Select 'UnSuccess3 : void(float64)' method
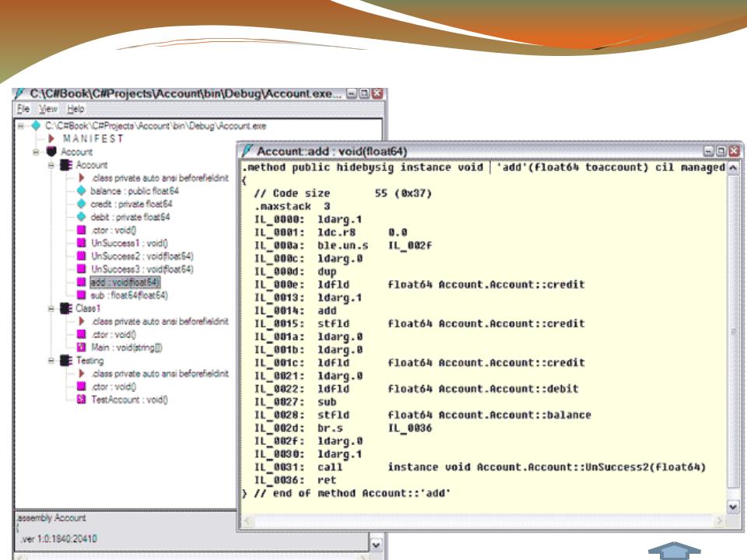 pos(142,269)
